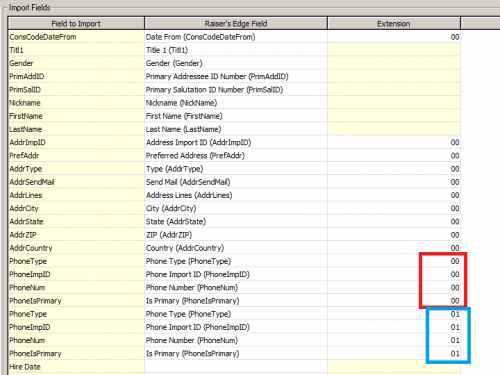Select Preferred Address (PrefAddr) cell

[236, 156]
